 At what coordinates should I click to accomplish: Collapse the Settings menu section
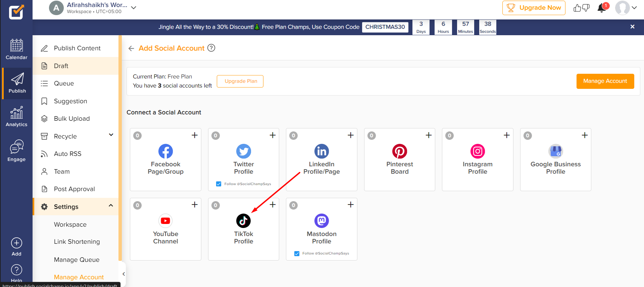(111, 206)
